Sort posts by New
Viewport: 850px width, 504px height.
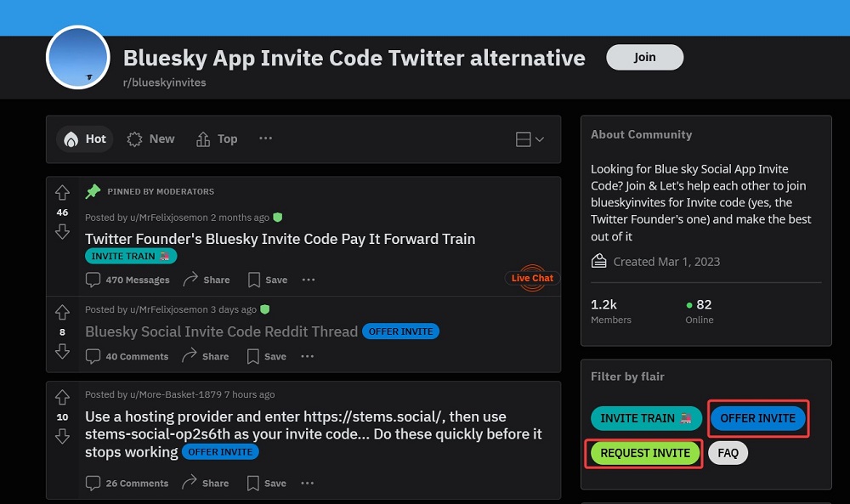pyautogui.click(x=150, y=139)
